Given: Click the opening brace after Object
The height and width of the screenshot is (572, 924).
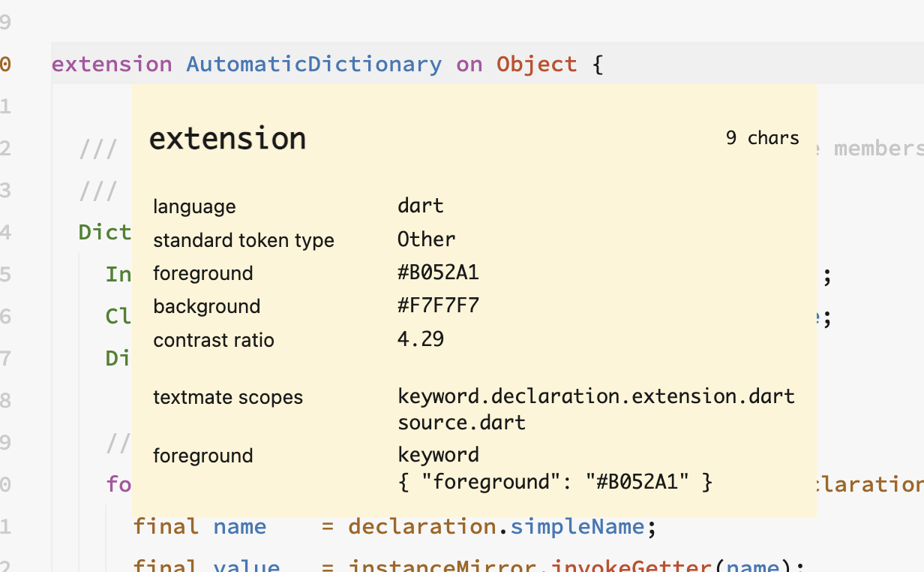Looking at the screenshot, I should tap(595, 64).
